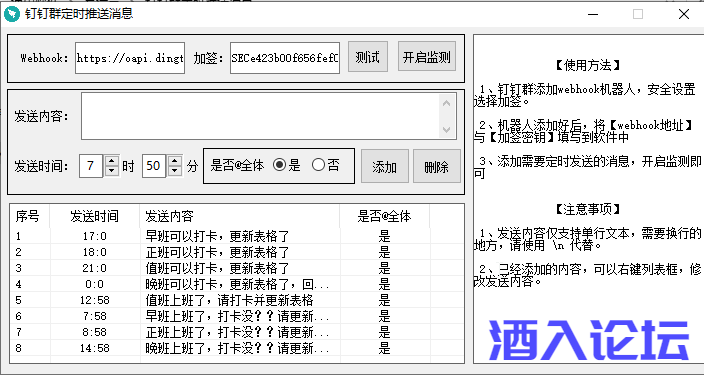Minimize the 钉钉群定时推送消息 window
Screen dimensions: 704x375
point(593,14)
